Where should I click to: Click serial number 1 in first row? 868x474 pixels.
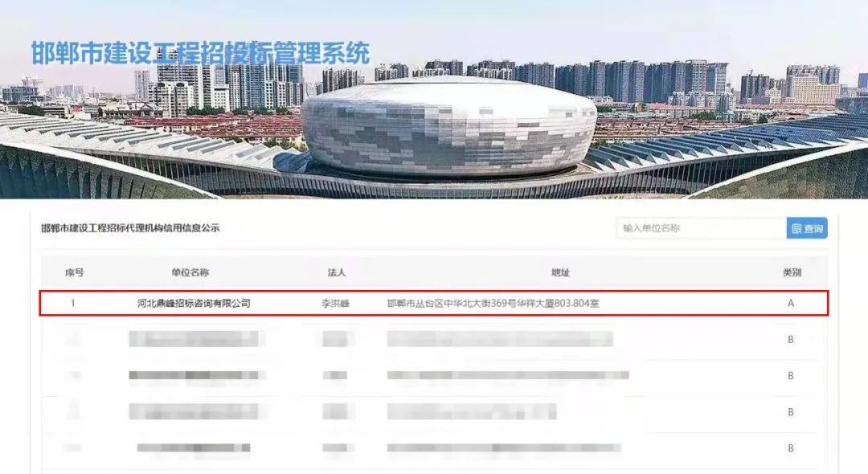(x=72, y=303)
